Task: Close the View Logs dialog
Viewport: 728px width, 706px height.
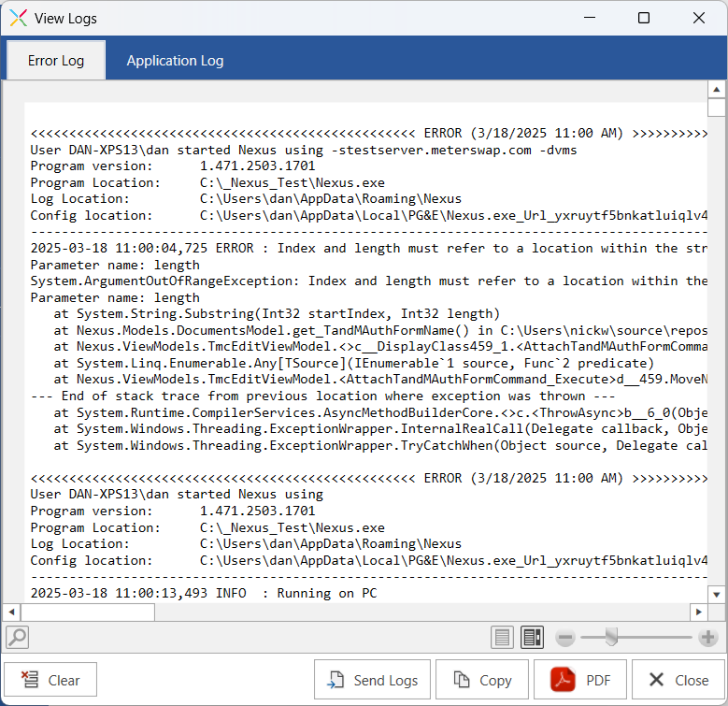Action: 678,680
